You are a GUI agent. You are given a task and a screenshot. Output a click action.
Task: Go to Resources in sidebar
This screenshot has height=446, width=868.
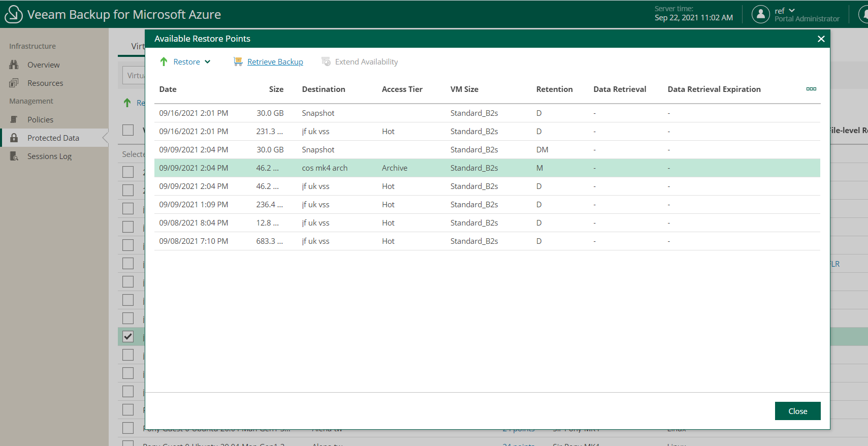[x=45, y=83]
